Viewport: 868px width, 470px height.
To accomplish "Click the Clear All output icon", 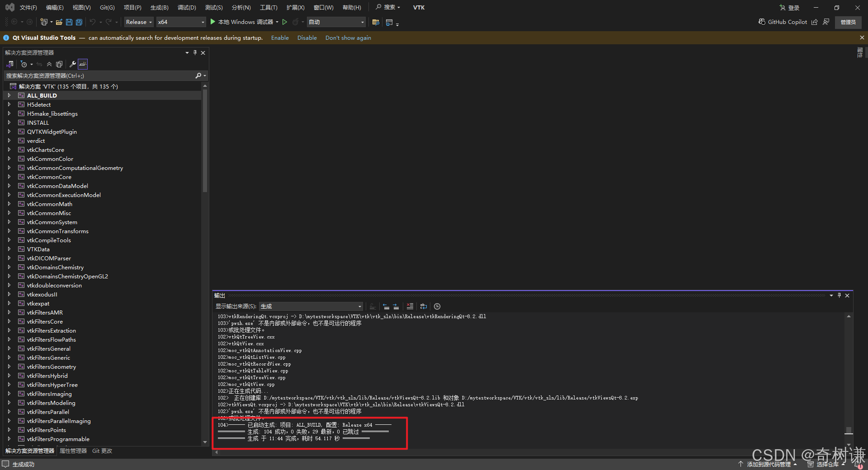I will pos(410,306).
